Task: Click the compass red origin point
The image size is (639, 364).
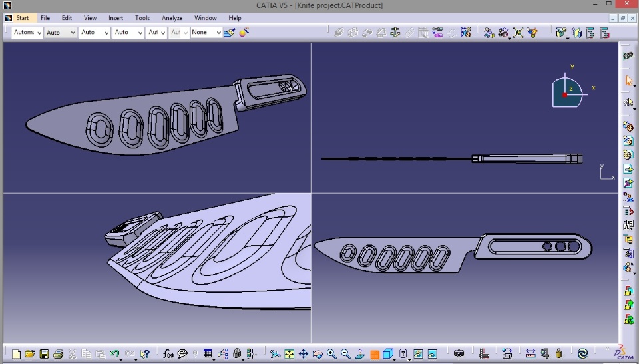Action: coord(564,95)
